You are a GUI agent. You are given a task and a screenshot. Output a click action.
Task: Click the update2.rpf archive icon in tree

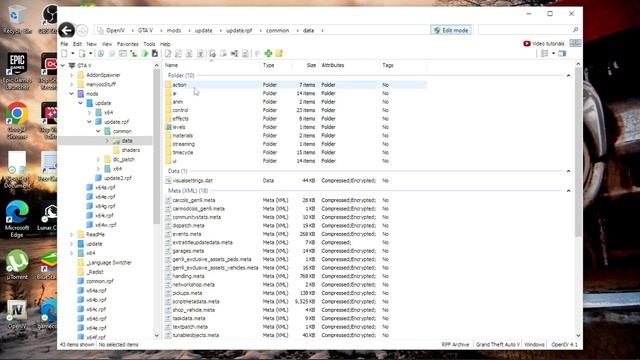point(98,178)
